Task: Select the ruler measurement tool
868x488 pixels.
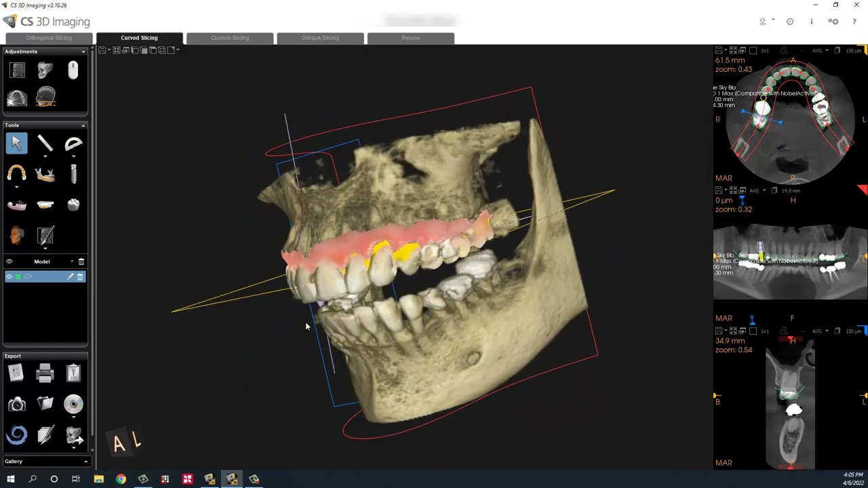Action: (x=45, y=143)
